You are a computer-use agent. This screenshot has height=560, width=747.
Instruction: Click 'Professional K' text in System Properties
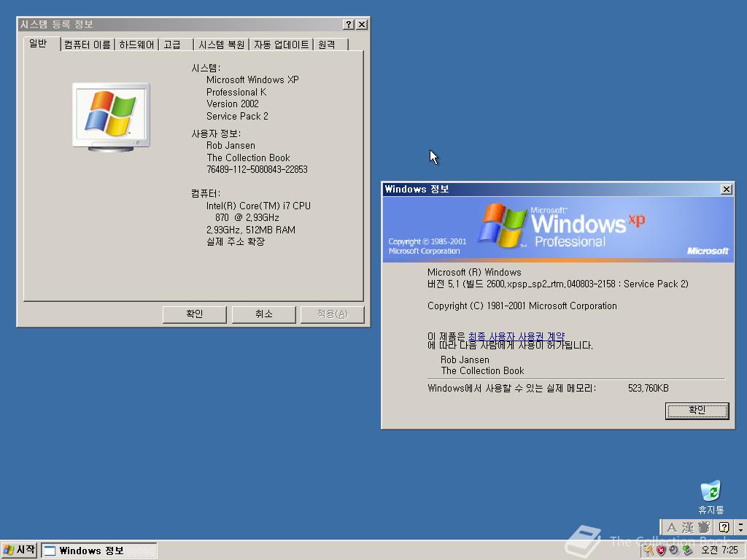click(236, 92)
